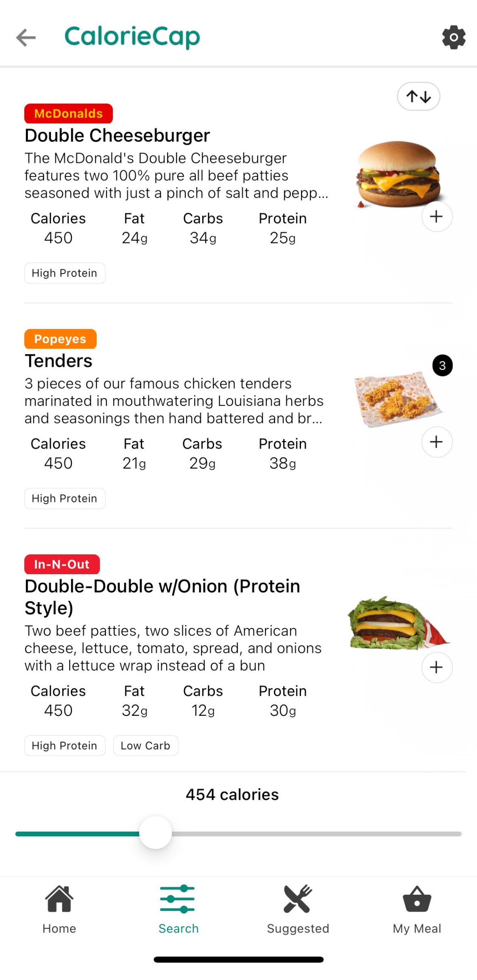Viewport: 477px width, 980px height.
Task: Toggle High Protein tag under Tenders
Action: click(64, 498)
